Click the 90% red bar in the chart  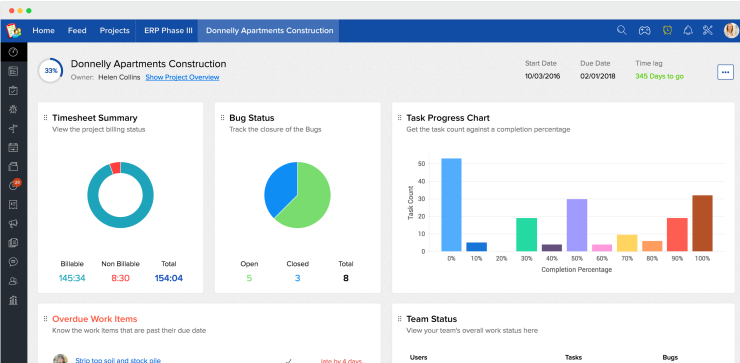(x=677, y=235)
